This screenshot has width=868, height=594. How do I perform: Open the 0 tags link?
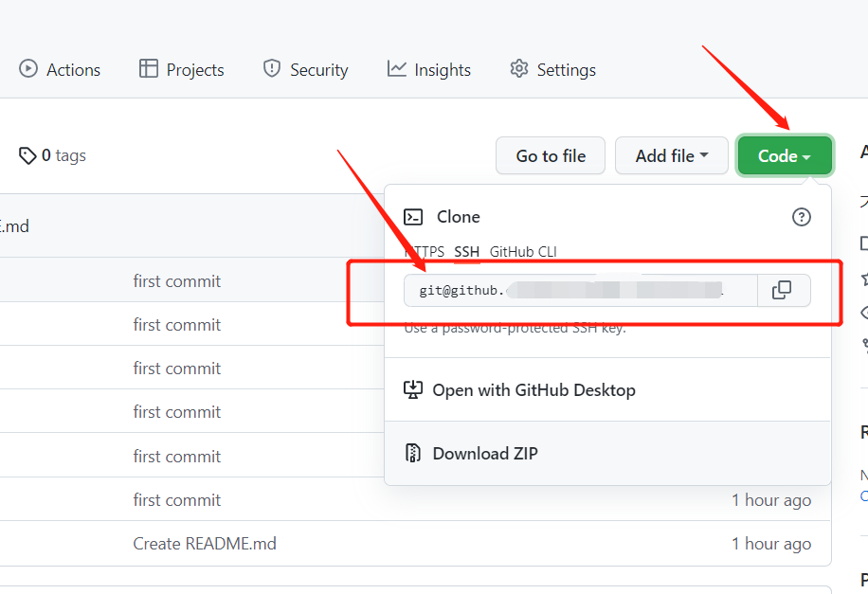coord(52,155)
